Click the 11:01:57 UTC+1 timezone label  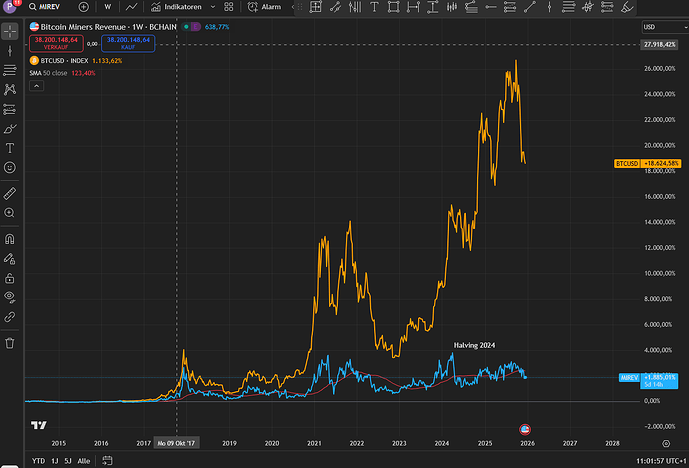(661, 461)
